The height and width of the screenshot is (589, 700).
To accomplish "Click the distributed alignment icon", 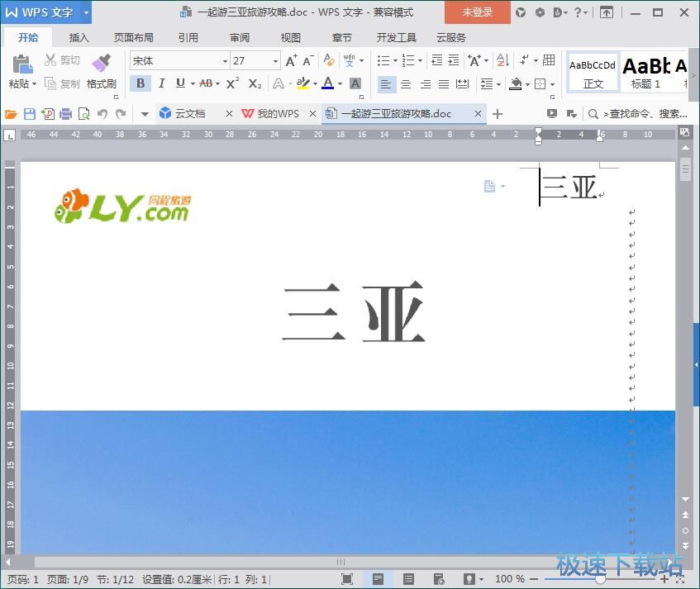I will 462,83.
